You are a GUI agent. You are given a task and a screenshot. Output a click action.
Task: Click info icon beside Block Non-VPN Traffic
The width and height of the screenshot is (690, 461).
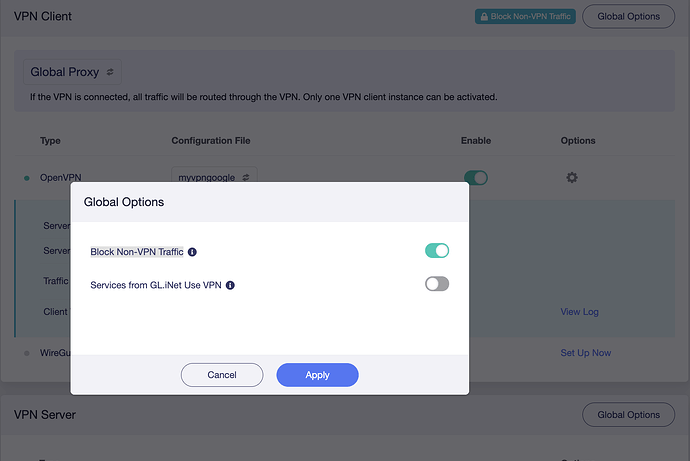[193, 252]
